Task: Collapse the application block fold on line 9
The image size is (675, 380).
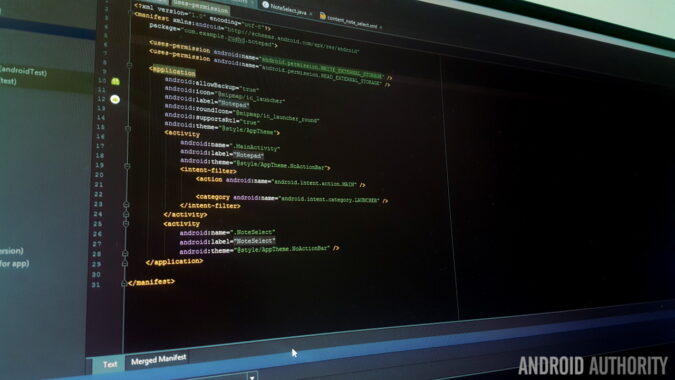Action: tap(129, 65)
